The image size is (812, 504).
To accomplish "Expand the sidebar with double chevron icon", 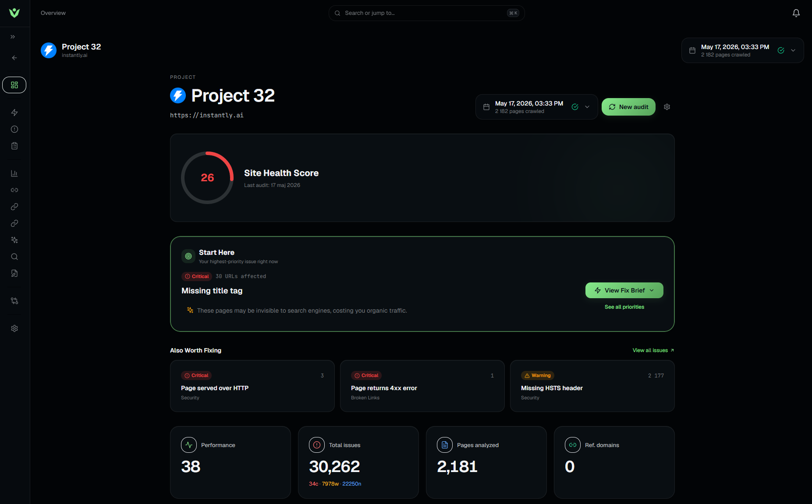I will tap(13, 37).
